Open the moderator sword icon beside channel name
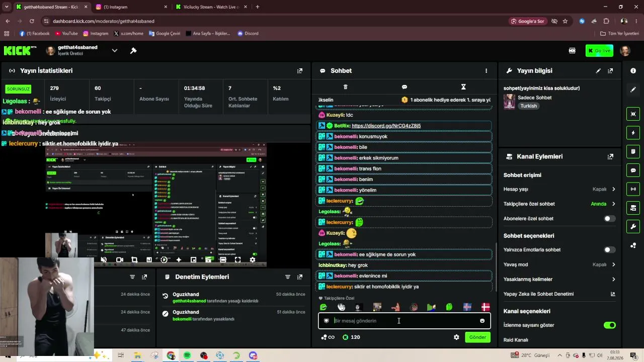 click(x=133, y=50)
